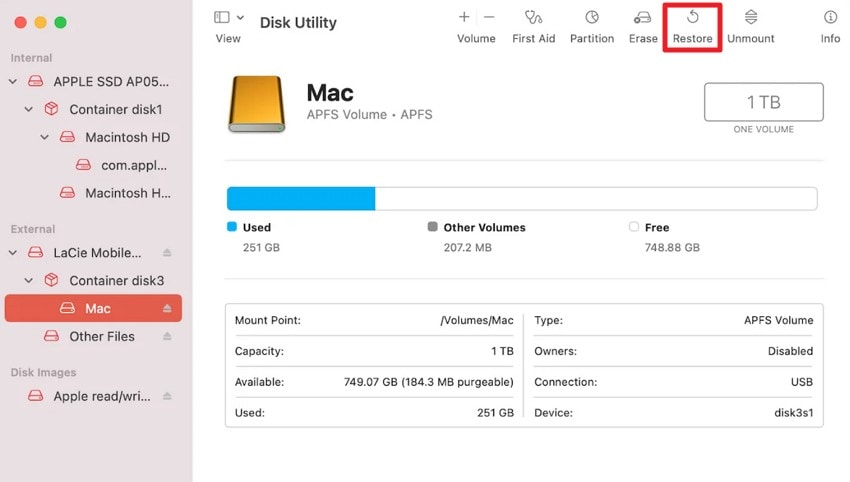Click the disk3s1 device value
This screenshot has height=482, width=850.
[x=794, y=413]
